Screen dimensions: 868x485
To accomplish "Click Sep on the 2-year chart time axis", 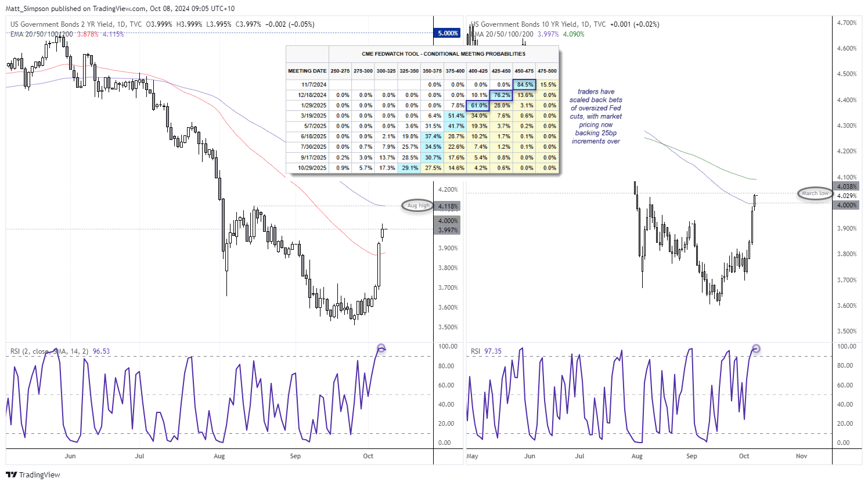I will point(296,456).
